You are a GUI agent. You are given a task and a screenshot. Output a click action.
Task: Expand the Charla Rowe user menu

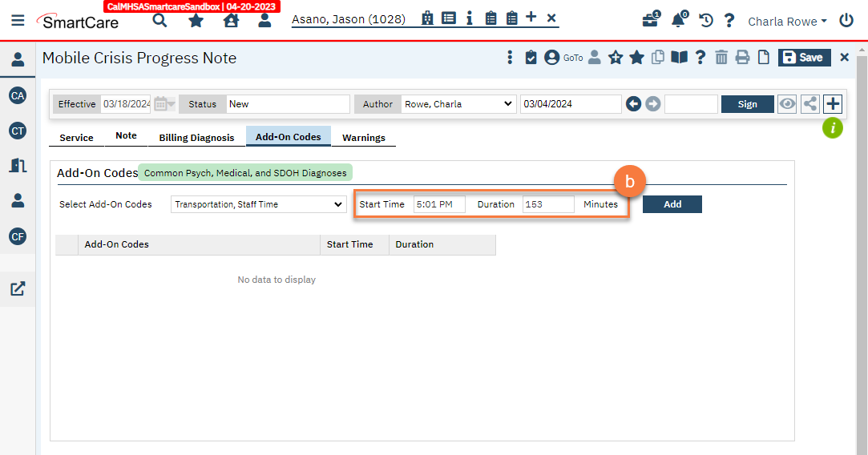point(787,22)
